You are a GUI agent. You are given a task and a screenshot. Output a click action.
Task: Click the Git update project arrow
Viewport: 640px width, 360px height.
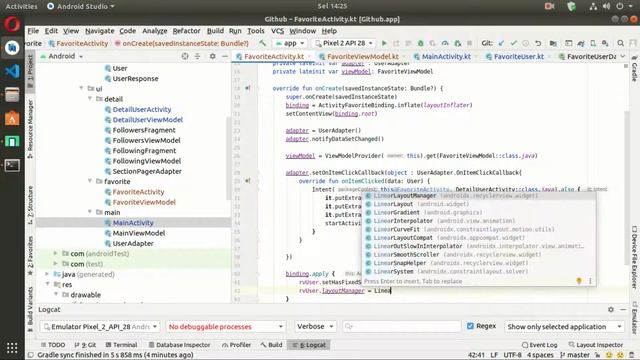(501, 43)
